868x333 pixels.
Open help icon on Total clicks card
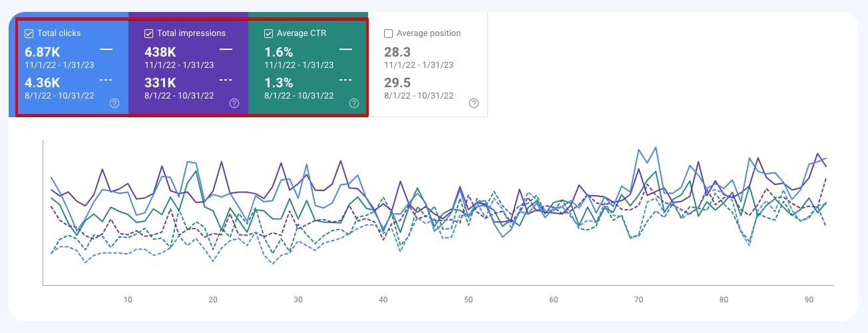[x=114, y=103]
